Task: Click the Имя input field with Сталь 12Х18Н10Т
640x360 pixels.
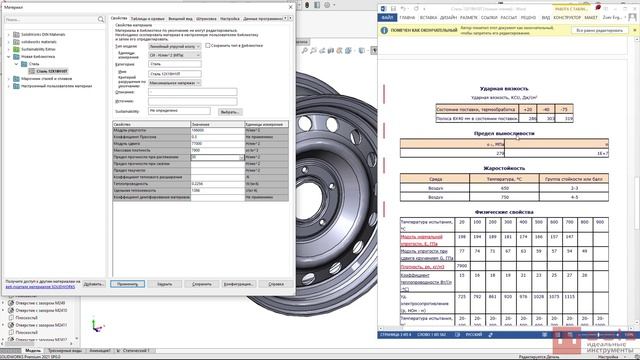Action: pyautogui.click(x=175, y=74)
